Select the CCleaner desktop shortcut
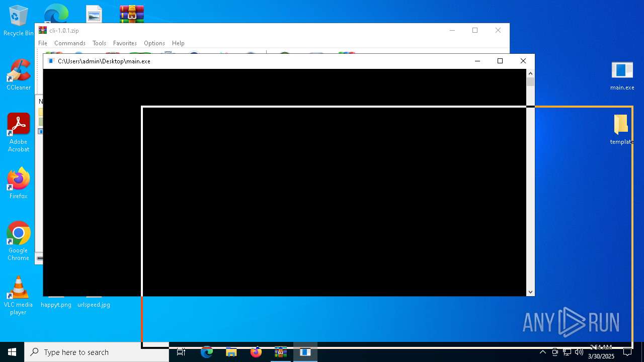Screen dimensions: 644x362 [x=18, y=75]
